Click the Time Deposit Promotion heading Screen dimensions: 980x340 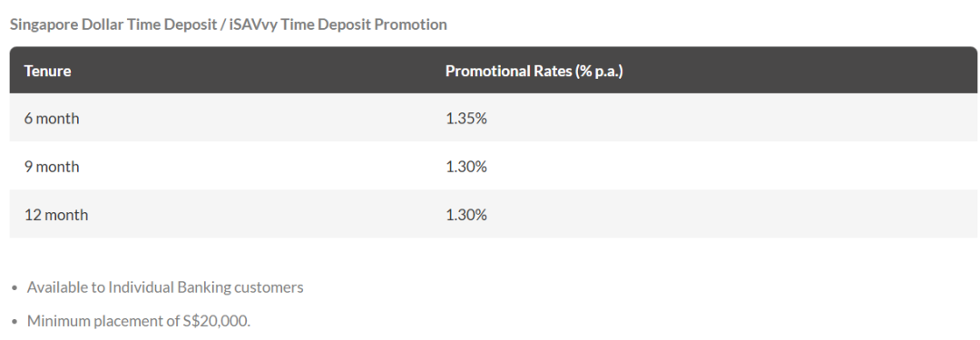click(228, 24)
